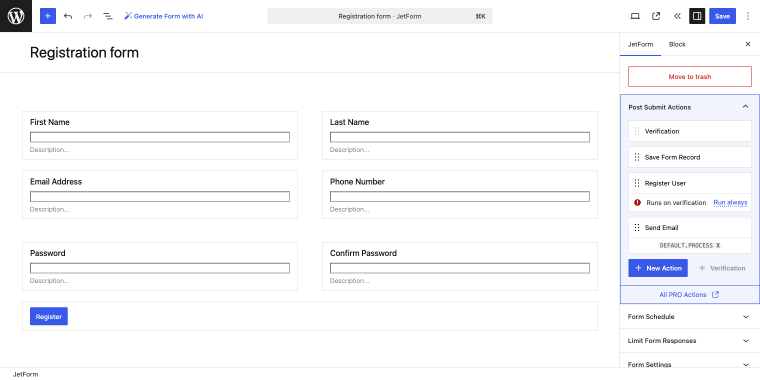Grab the Send Email drag handle
Image resolution: width=760 pixels, height=380 pixels.
click(x=637, y=227)
